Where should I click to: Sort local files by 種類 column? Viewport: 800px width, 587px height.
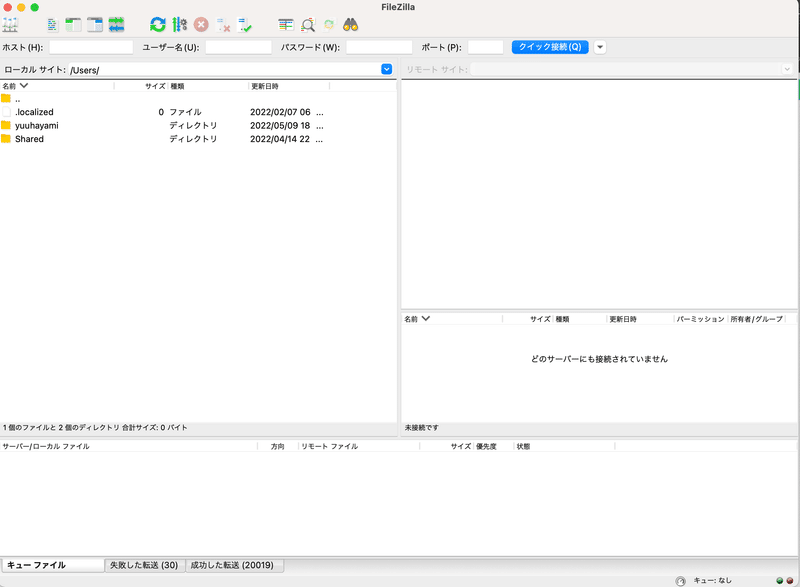[178, 86]
